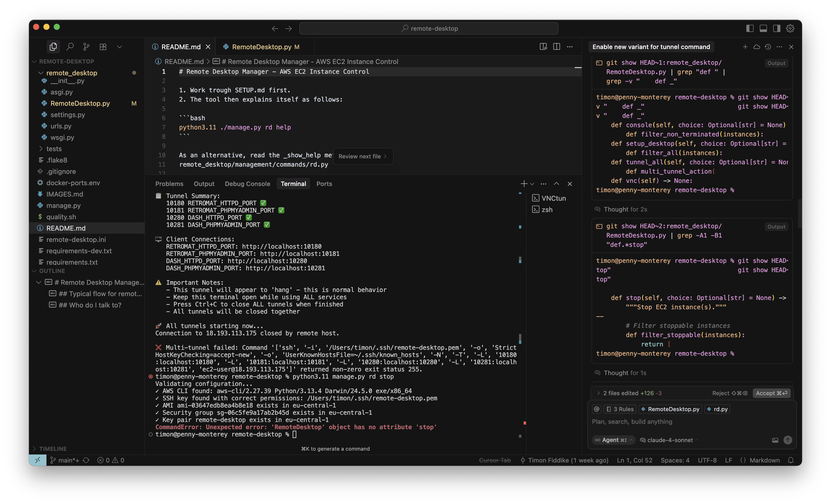Open the Search view in sidebar

click(70, 46)
